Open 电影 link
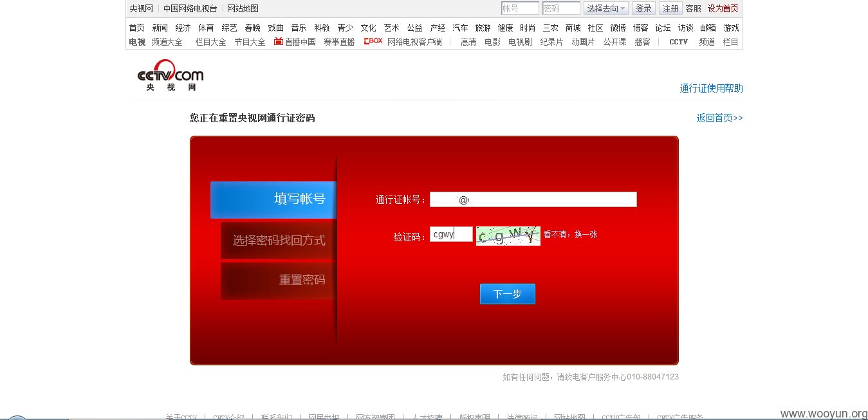The image size is (868, 420). pos(492,42)
